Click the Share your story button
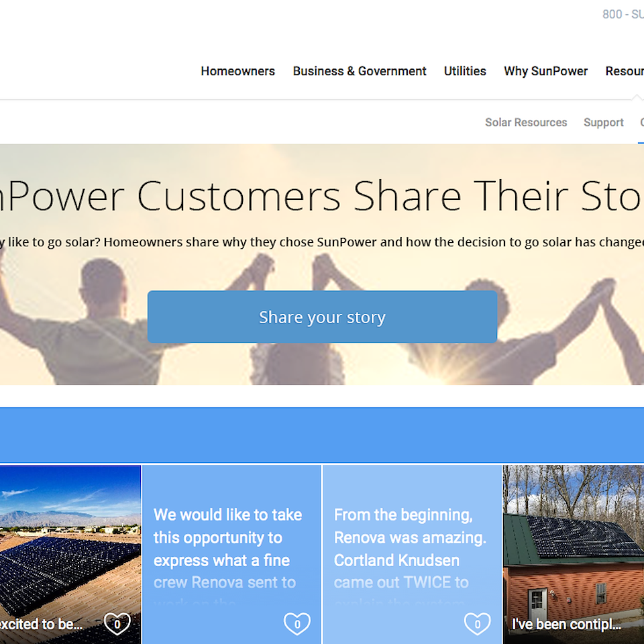This screenshot has height=644, width=644. click(x=323, y=317)
